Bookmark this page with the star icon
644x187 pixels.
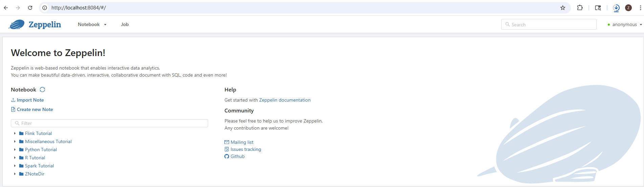(563, 8)
